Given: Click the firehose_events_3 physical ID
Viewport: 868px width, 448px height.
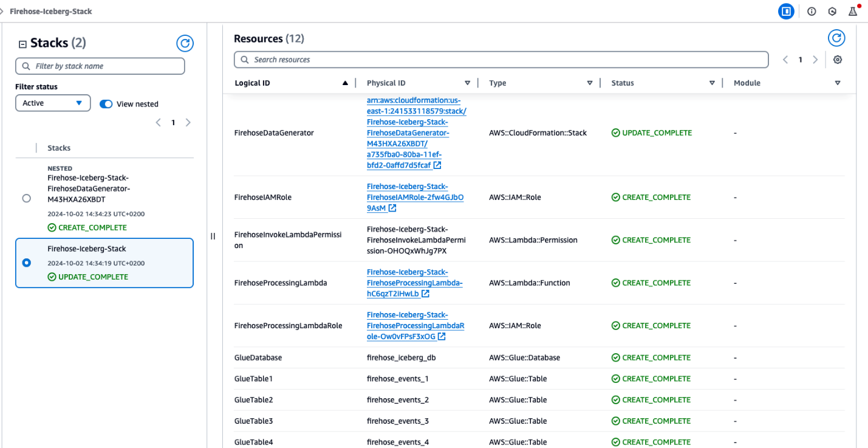Looking at the screenshot, I should tap(398, 421).
